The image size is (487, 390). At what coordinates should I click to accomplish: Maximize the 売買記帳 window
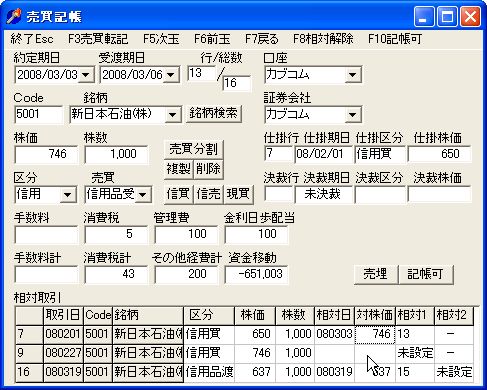(447, 16)
